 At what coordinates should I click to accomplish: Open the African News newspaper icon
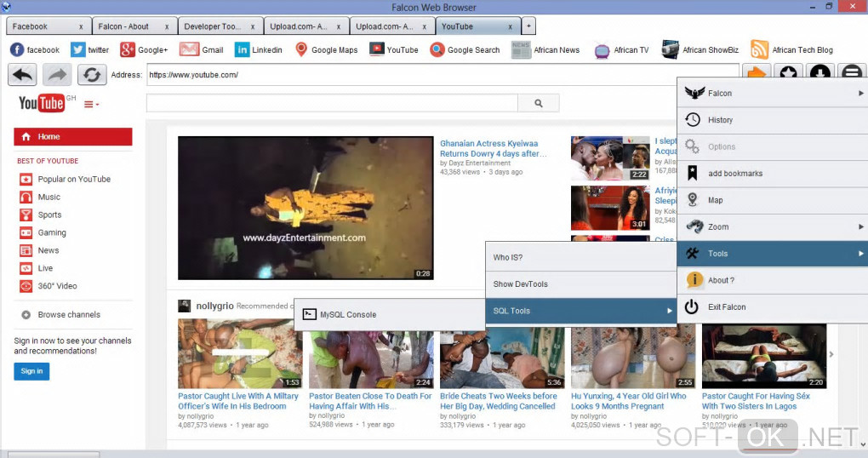pos(521,50)
